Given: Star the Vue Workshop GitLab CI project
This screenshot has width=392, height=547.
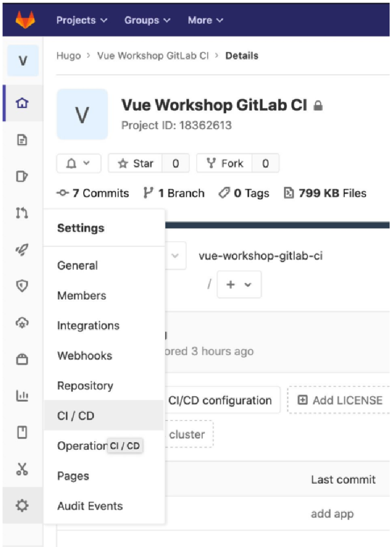Looking at the screenshot, I should [135, 163].
